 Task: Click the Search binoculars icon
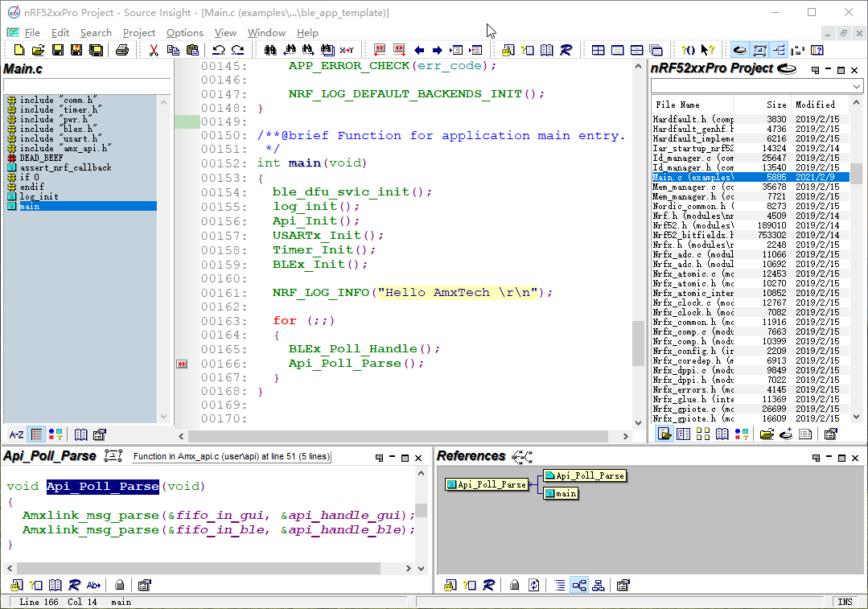click(270, 50)
